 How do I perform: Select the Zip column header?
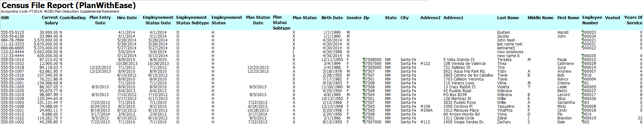[366, 18]
